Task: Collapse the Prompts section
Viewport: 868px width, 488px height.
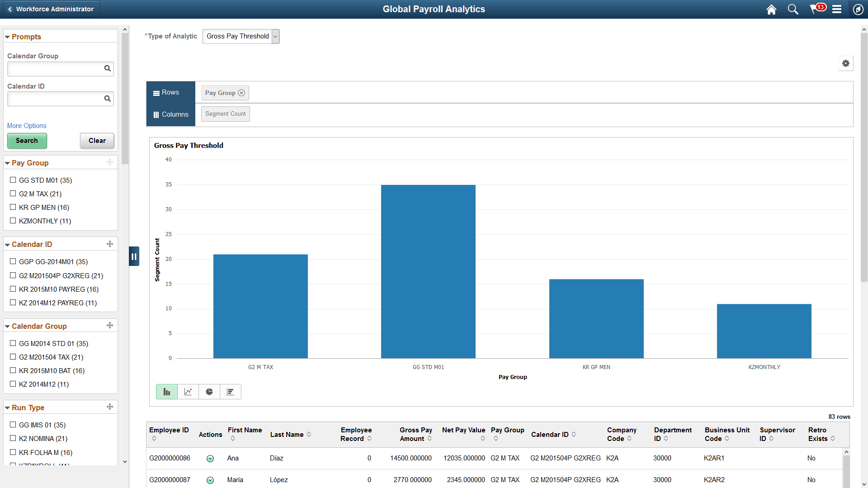Action: [x=8, y=37]
